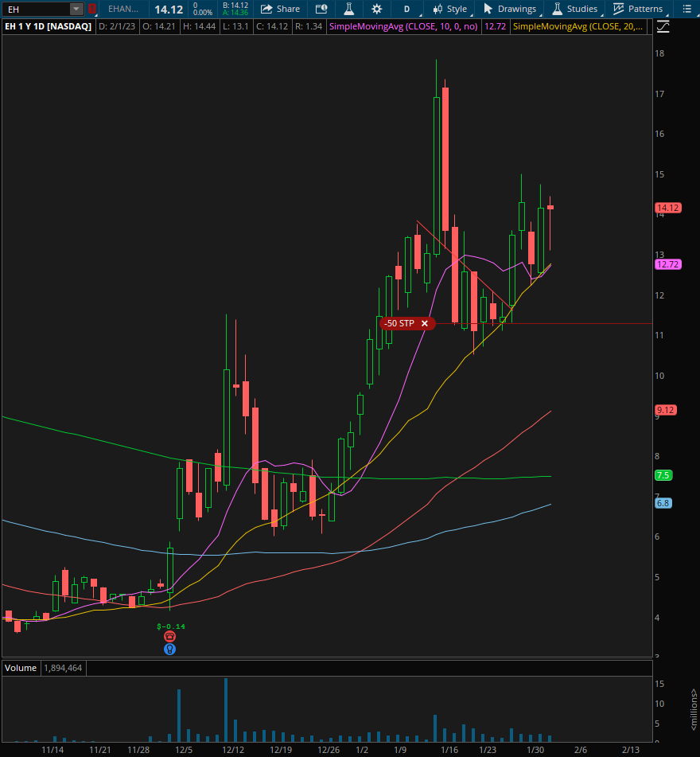Click the 0.00% change value in the top bar

pos(203,13)
